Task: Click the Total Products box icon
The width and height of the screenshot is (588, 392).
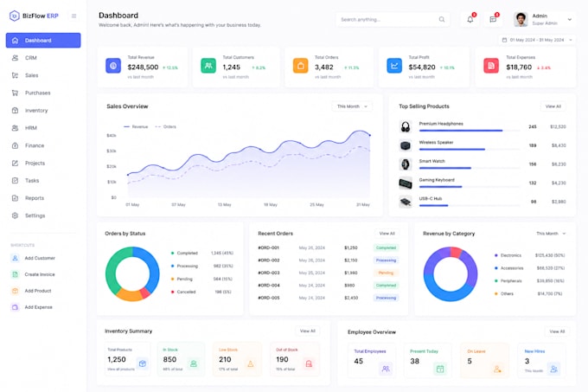Action: click(x=142, y=363)
